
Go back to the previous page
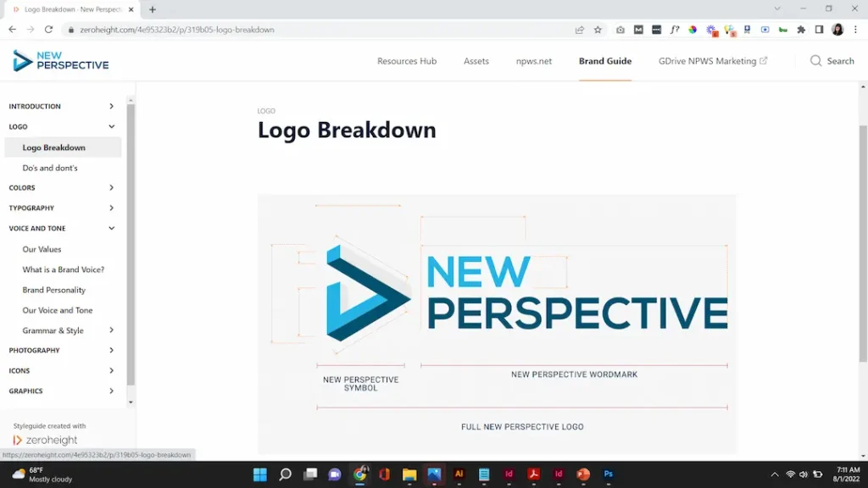tap(12, 30)
